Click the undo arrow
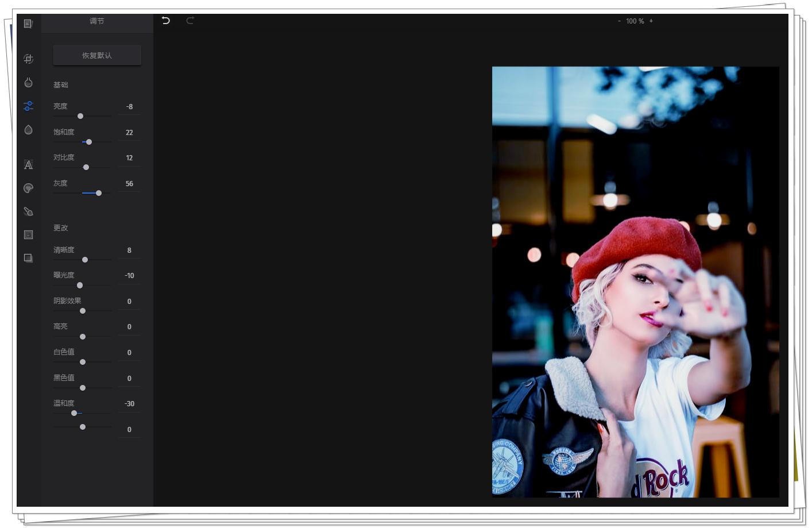812x528 pixels. (166, 21)
